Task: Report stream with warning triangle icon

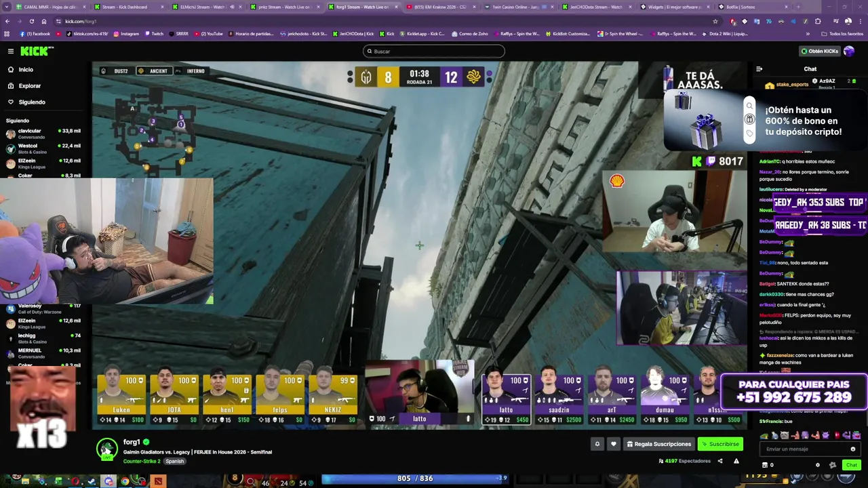Action: 736,461
